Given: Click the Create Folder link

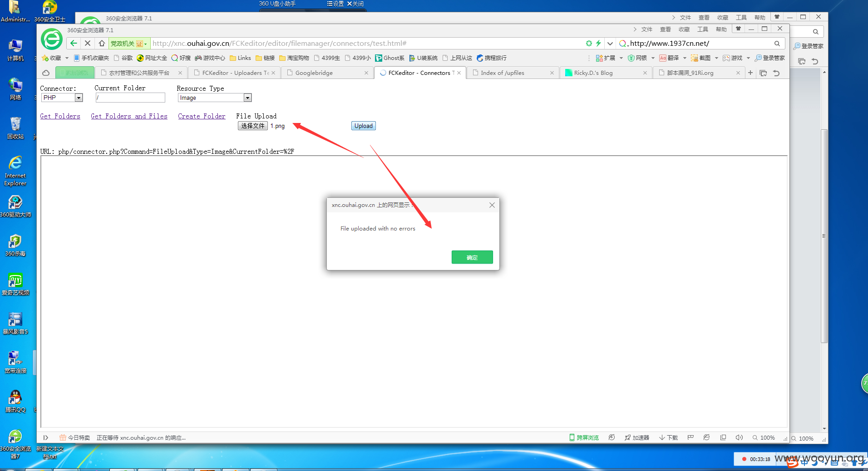Looking at the screenshot, I should 202,116.
